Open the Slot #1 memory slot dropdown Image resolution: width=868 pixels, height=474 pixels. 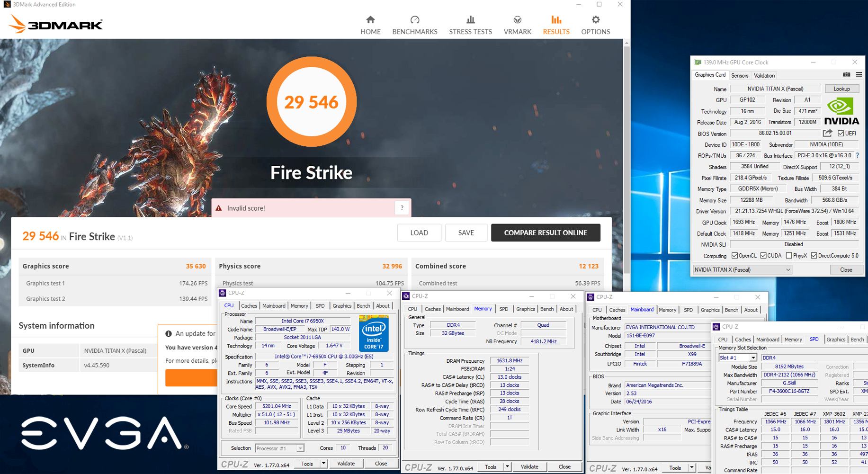[x=738, y=358]
